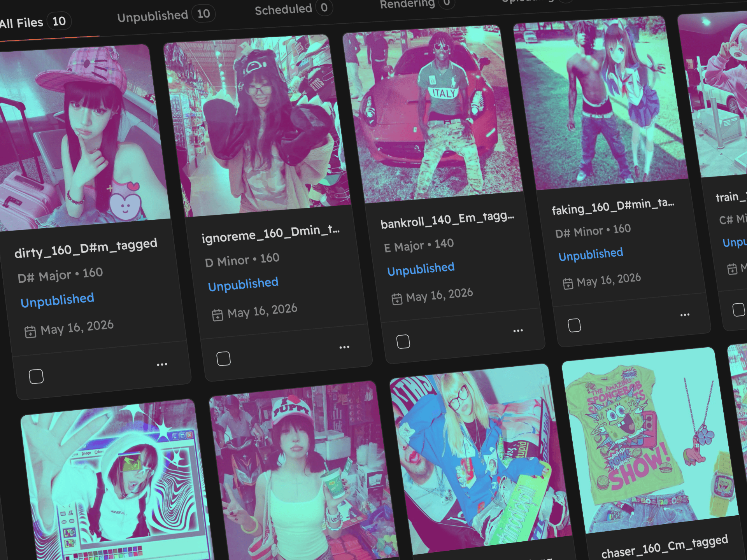747x560 pixels.
Task: Open the three-dot menu for ignoreme_160_Dmin
Action: 344,347
